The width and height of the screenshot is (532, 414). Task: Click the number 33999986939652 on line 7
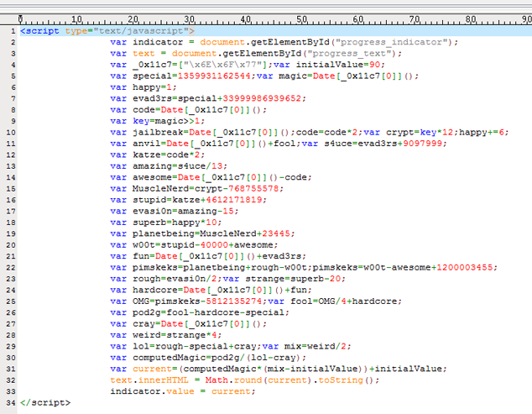pyautogui.click(x=262, y=98)
